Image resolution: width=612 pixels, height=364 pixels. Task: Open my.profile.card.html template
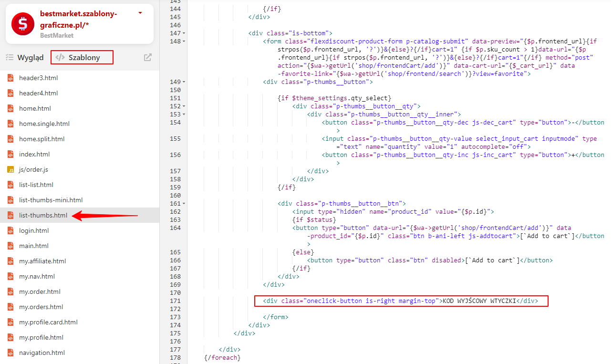(49, 322)
